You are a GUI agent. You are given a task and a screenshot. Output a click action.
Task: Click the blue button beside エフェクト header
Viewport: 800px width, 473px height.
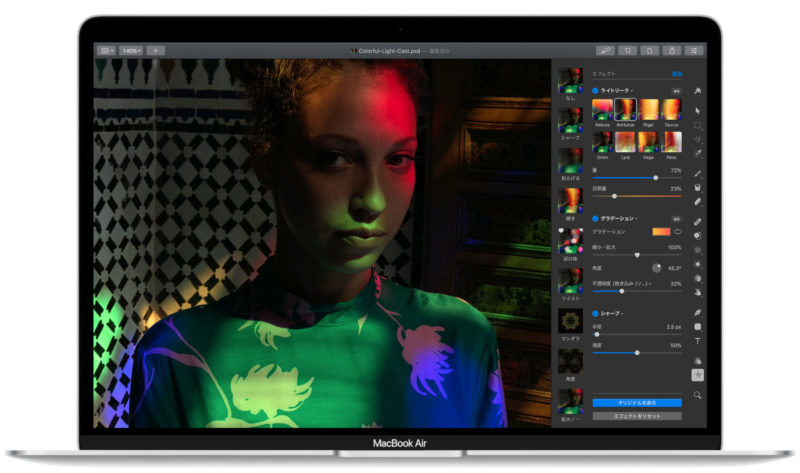677,74
